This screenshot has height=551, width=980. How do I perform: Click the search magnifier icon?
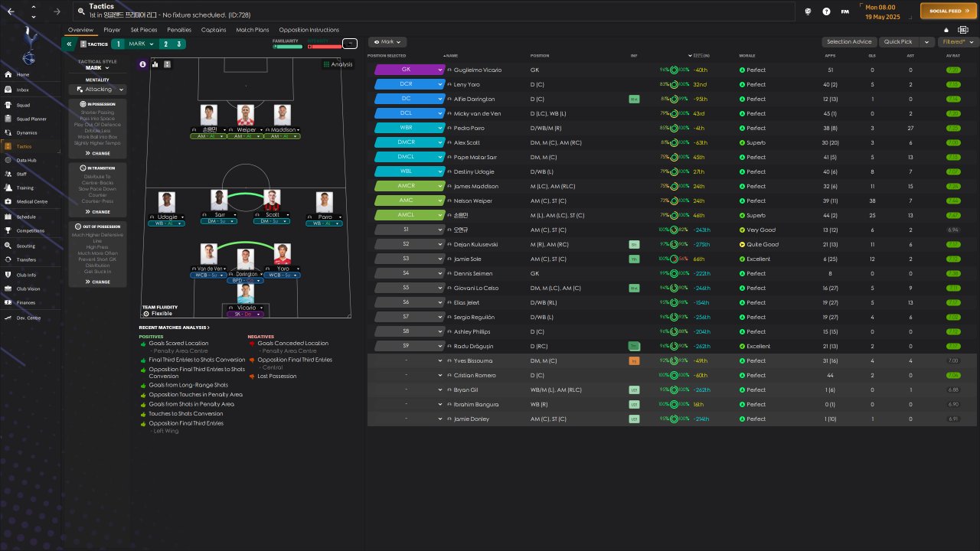(82, 11)
